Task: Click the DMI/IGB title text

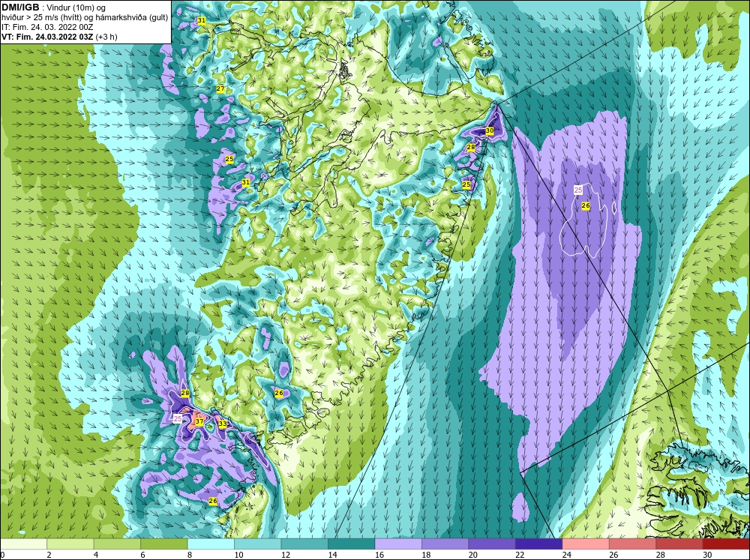Action: [20, 7]
